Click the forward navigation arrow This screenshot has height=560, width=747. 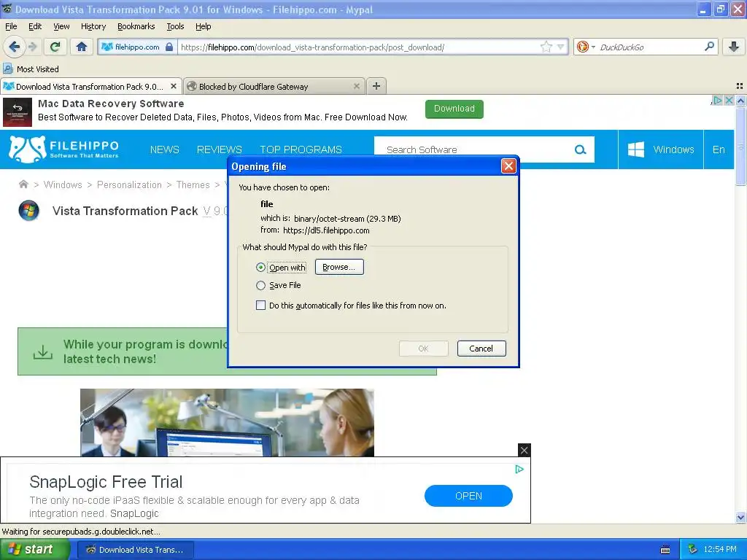pos(33,47)
